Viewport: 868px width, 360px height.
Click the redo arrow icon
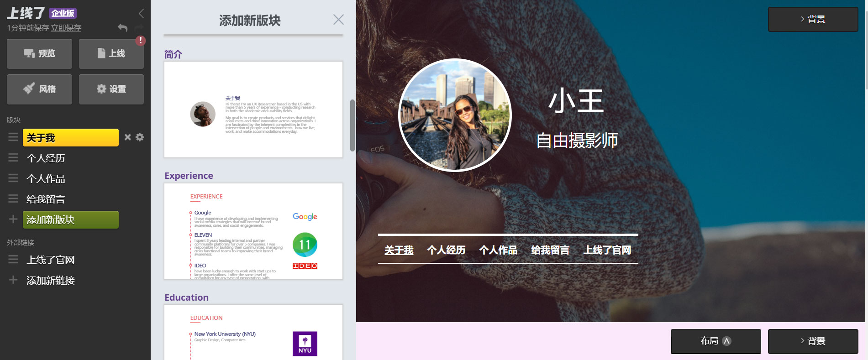click(139, 28)
